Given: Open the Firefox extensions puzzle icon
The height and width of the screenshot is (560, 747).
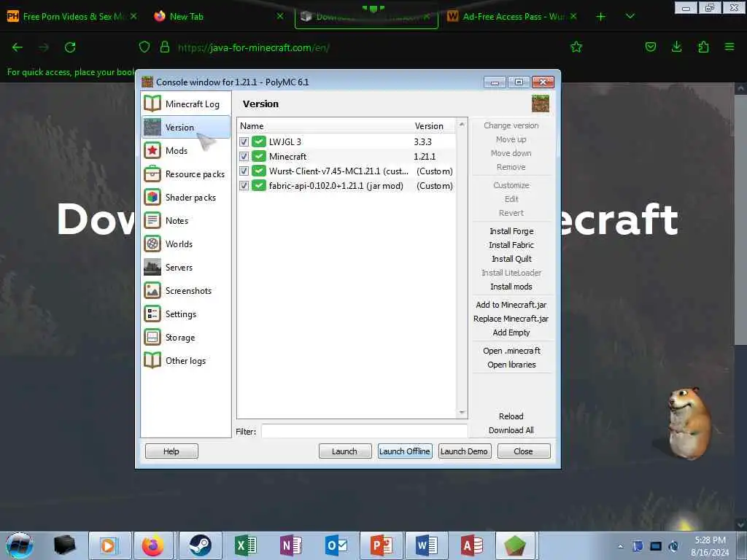Looking at the screenshot, I should (703, 47).
